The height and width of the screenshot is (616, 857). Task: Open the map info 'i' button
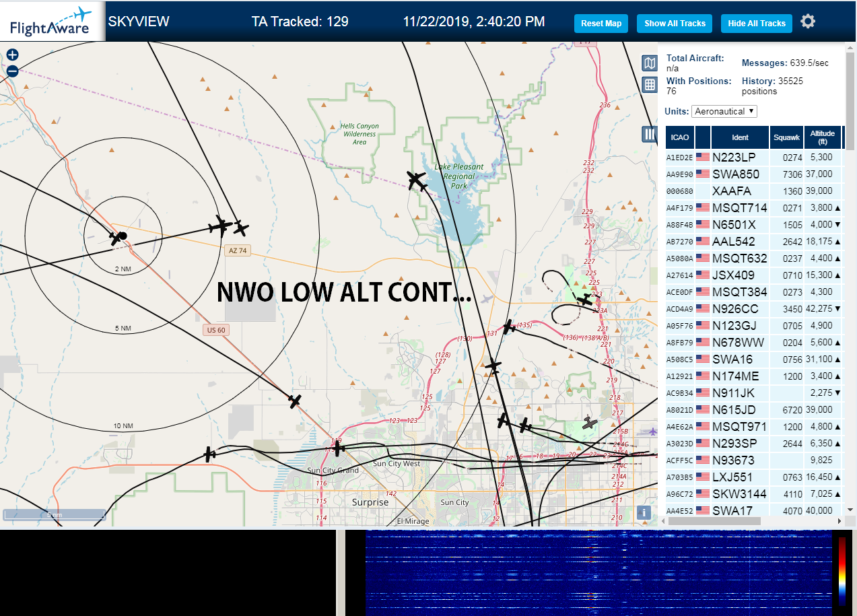coord(644,512)
